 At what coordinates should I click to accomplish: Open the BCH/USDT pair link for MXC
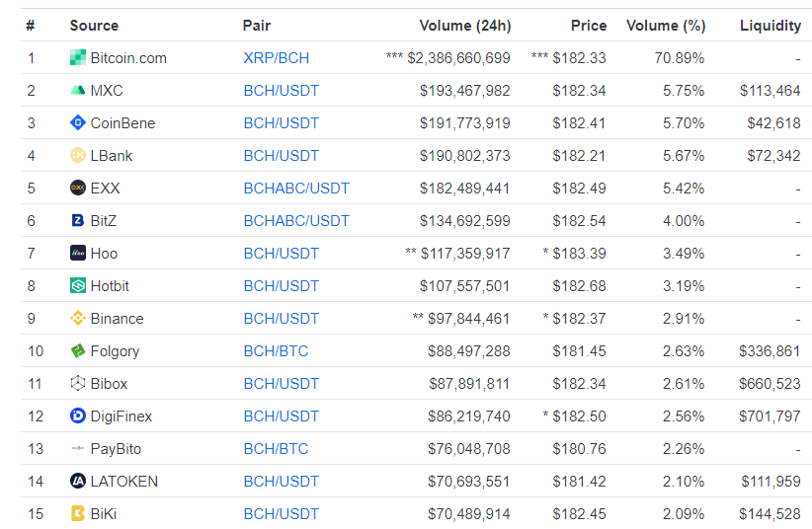coord(282,91)
